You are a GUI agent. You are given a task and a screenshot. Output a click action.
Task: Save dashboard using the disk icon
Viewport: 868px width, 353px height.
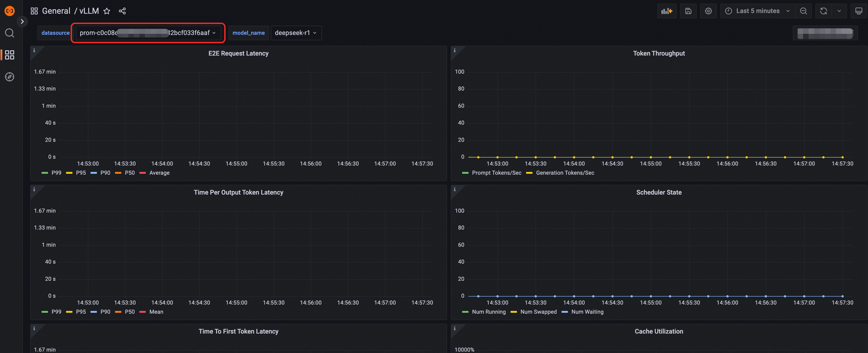[x=688, y=11]
